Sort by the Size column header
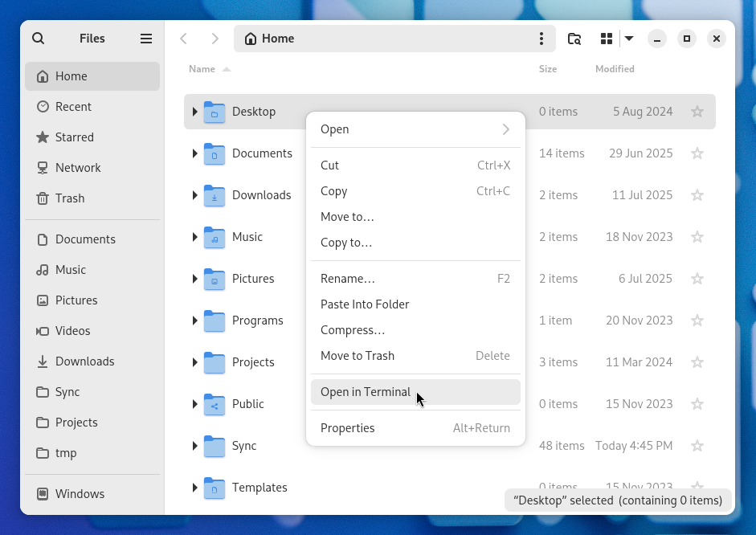The width and height of the screenshot is (756, 535). click(x=548, y=69)
